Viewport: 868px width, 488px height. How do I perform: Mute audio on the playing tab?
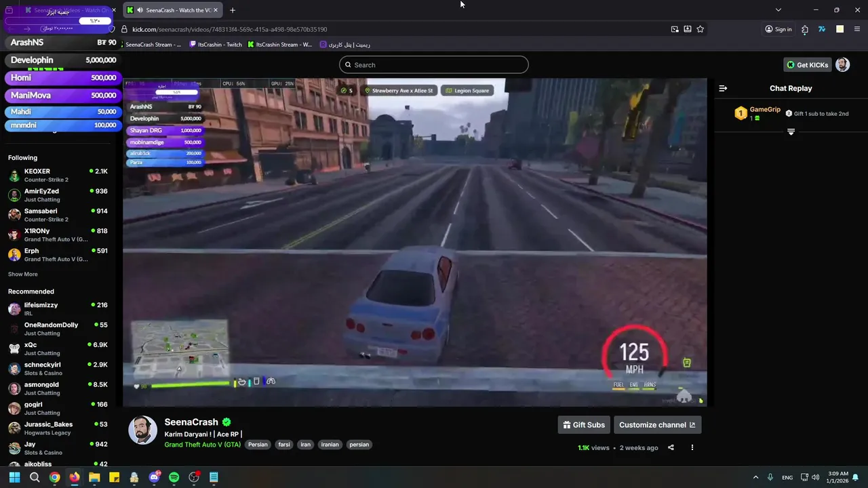coord(140,10)
